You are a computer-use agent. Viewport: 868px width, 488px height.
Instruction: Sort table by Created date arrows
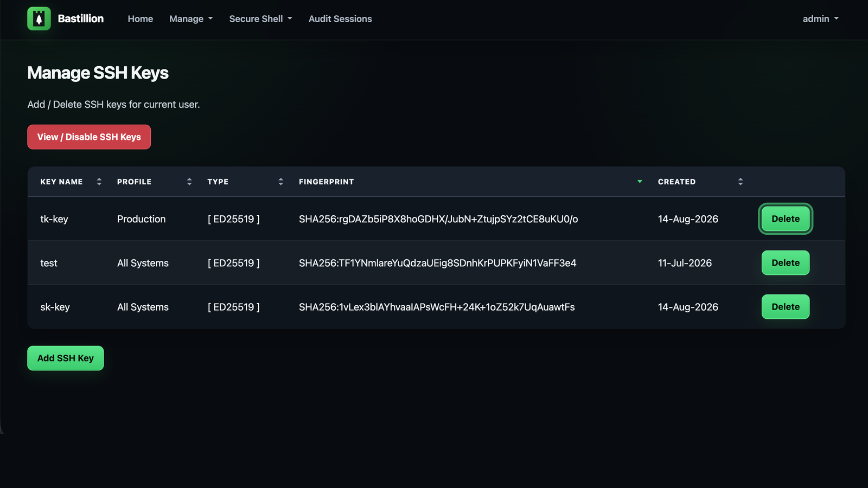point(741,182)
